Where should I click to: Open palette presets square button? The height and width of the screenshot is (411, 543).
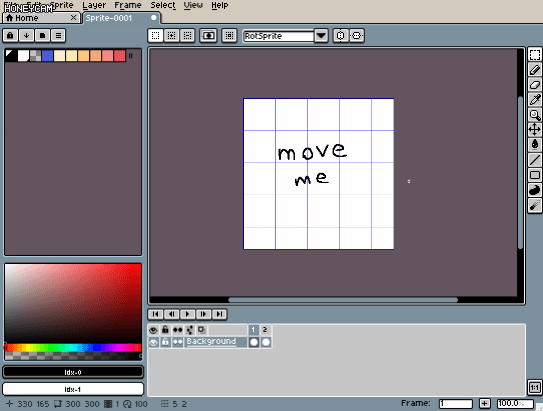(x=42, y=35)
